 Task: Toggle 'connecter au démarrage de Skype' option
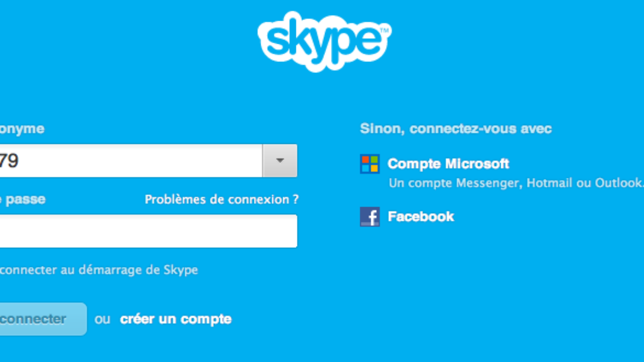[x=99, y=270]
